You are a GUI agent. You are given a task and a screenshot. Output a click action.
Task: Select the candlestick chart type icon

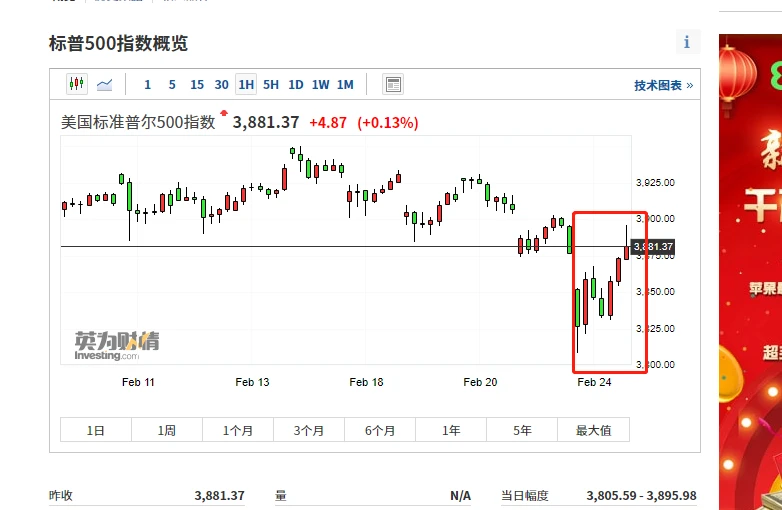click(77, 84)
